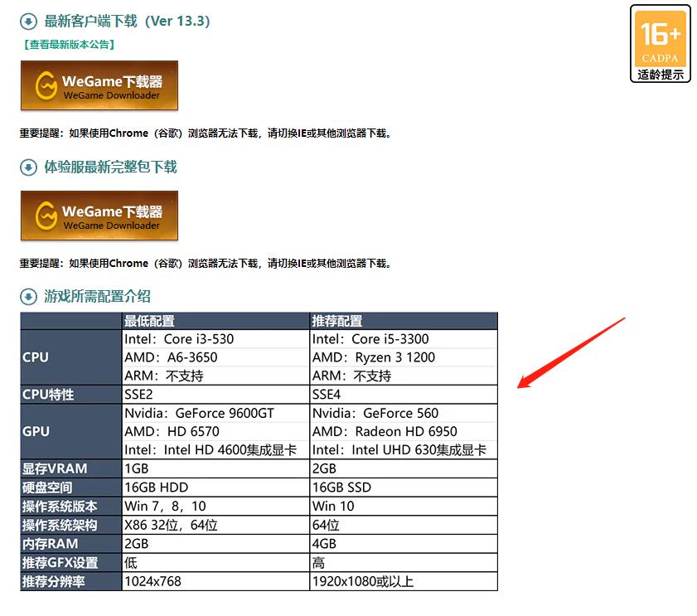Click the 1GB VRAM cell

[x=215, y=468]
